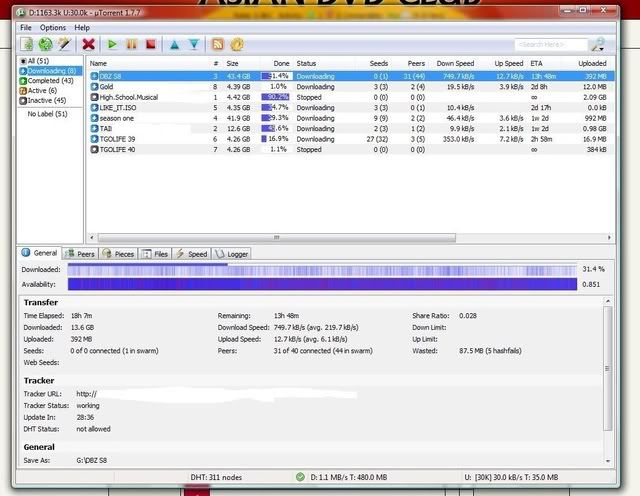The width and height of the screenshot is (640, 496).
Task: Click the stopped icon of TGOLIFE 40
Action: [x=94, y=149]
